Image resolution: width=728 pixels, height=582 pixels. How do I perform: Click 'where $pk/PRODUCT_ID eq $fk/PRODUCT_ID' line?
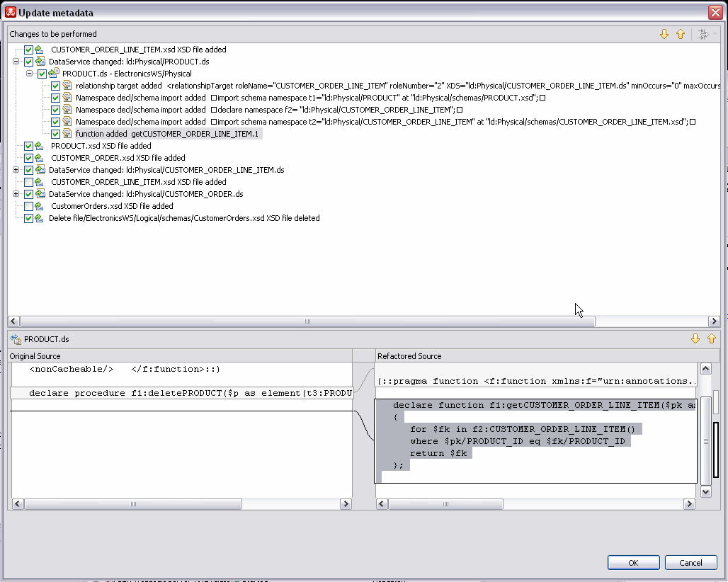pyautogui.click(x=517, y=441)
